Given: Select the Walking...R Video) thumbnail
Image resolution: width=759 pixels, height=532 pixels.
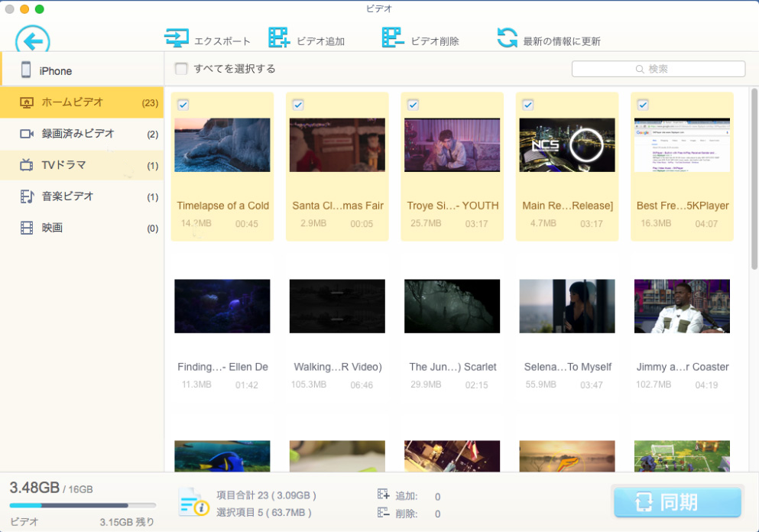Looking at the screenshot, I should [x=337, y=306].
